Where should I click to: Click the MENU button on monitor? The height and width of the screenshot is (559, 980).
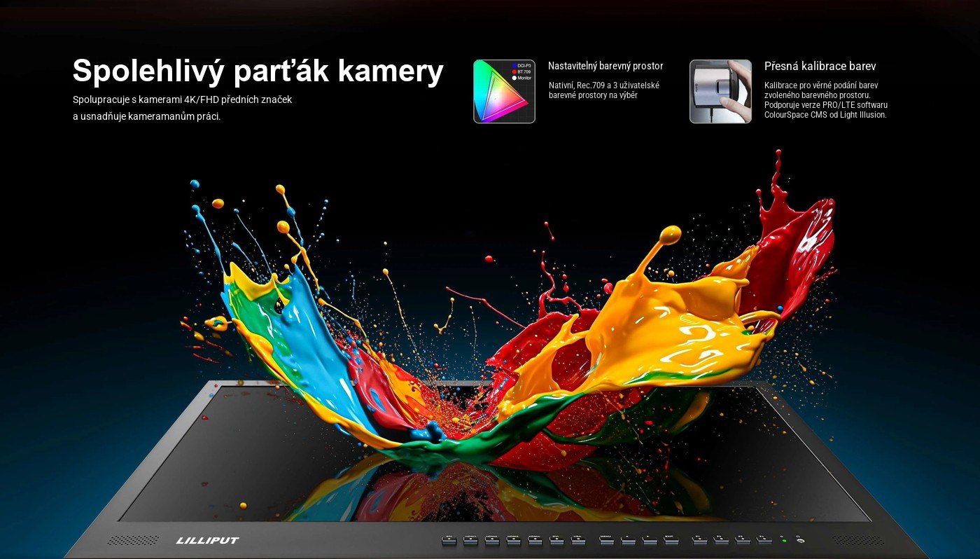click(606, 540)
